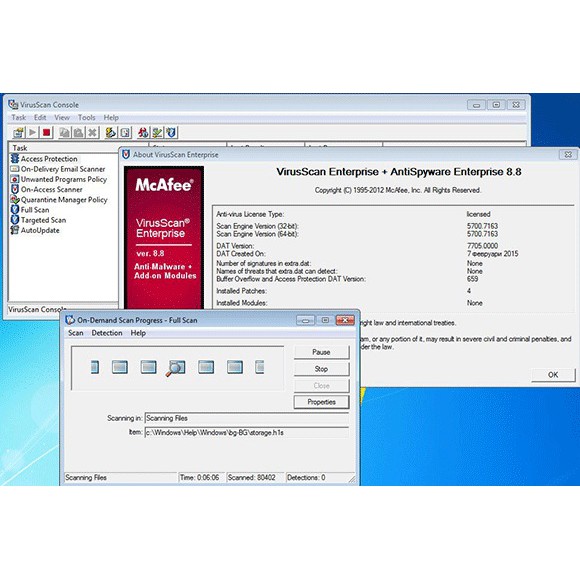Viewport: 580px width, 580px height.
Task: Click the Properties toolbar icon in VirusScan Console
Action: [x=18, y=132]
